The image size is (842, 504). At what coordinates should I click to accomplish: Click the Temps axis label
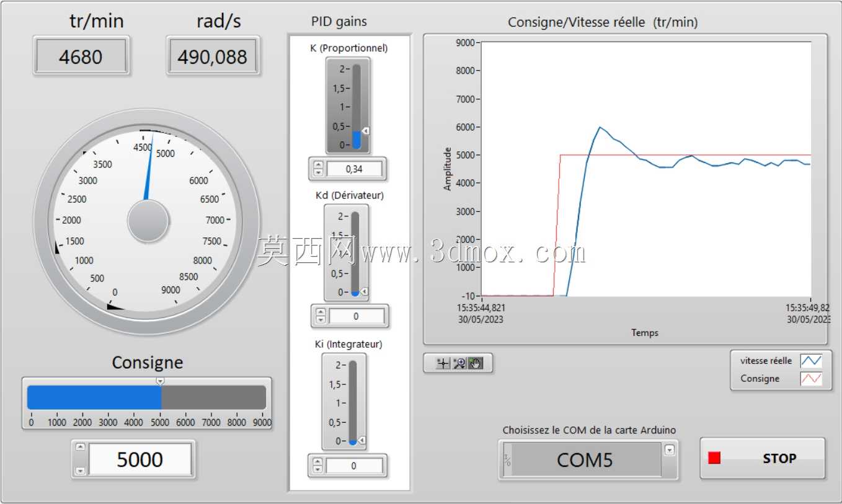click(x=645, y=333)
